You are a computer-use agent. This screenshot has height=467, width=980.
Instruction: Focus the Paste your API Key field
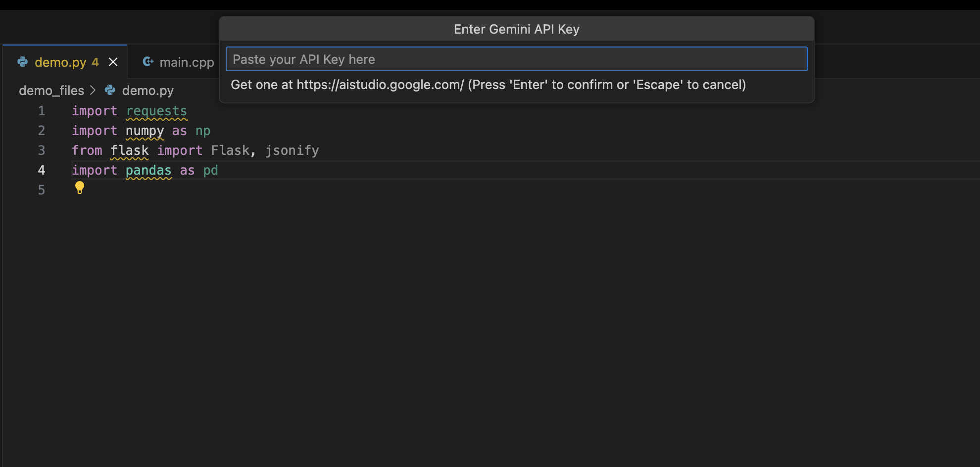(x=516, y=59)
